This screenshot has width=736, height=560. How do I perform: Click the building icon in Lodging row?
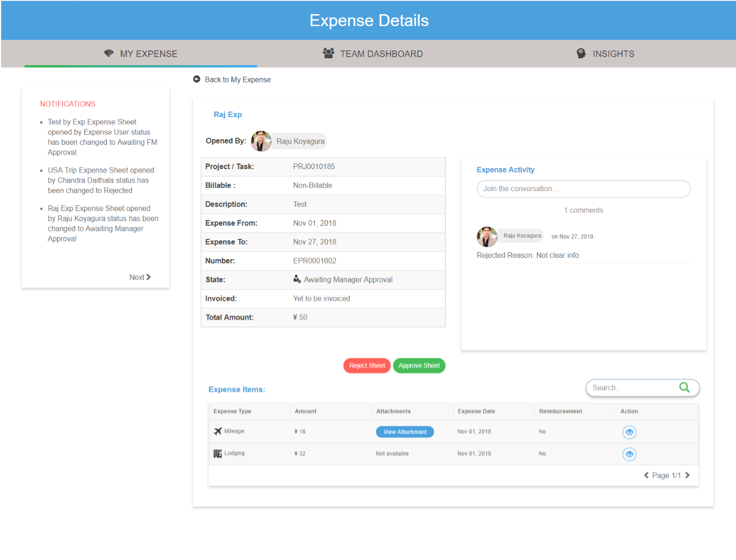[217, 454]
